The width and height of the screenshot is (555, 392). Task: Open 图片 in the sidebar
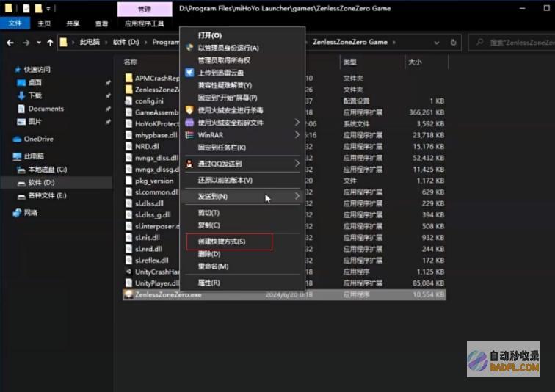[35, 122]
